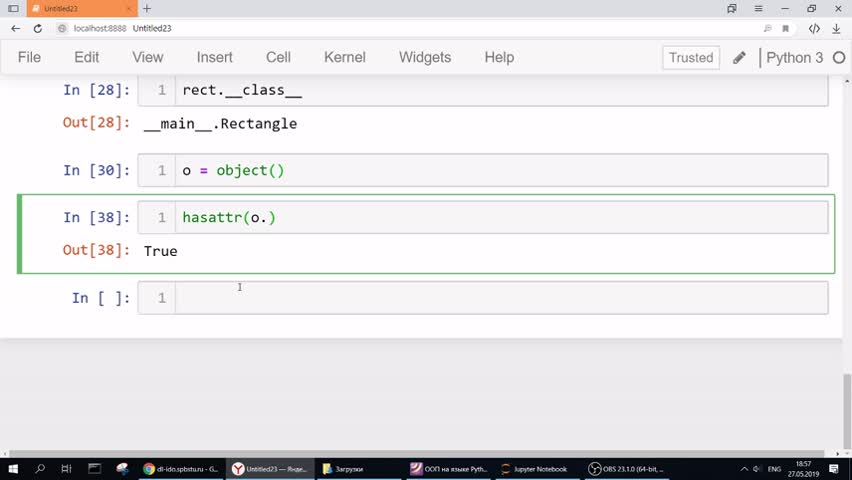Open the Windows Start menu
Image resolution: width=852 pixels, height=480 pixels.
point(13,469)
